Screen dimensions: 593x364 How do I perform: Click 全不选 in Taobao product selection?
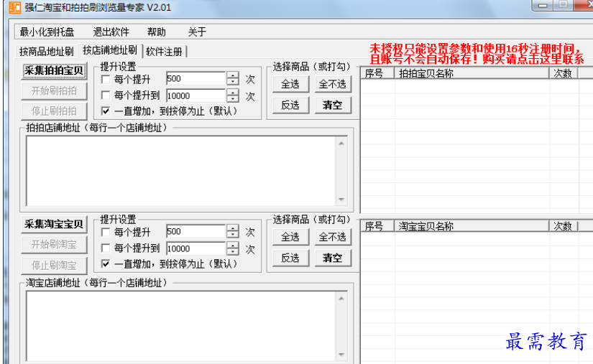(x=332, y=237)
